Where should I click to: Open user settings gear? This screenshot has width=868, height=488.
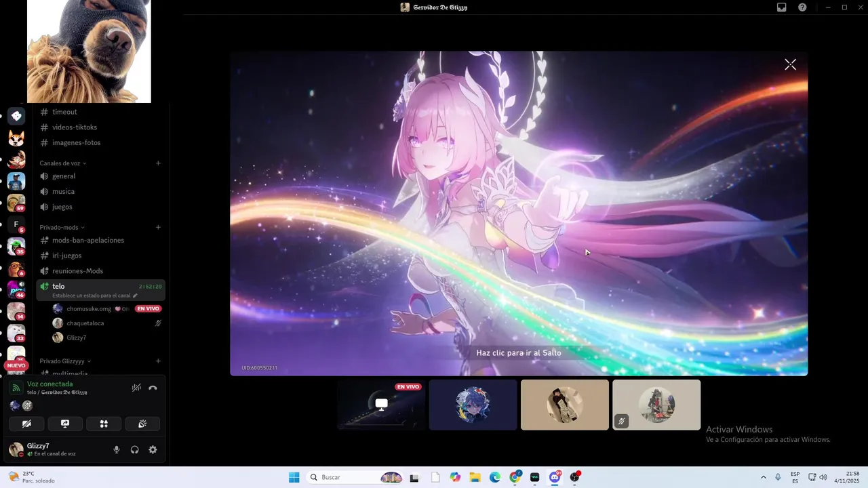[x=153, y=449]
